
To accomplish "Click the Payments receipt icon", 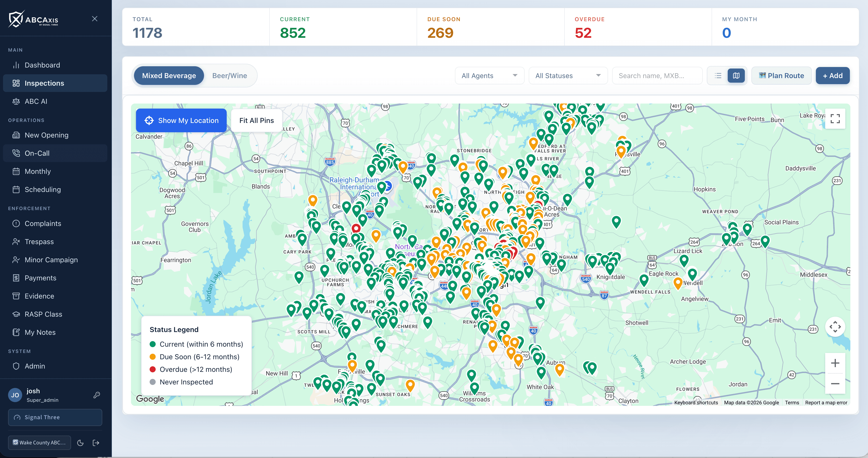I will pos(16,278).
